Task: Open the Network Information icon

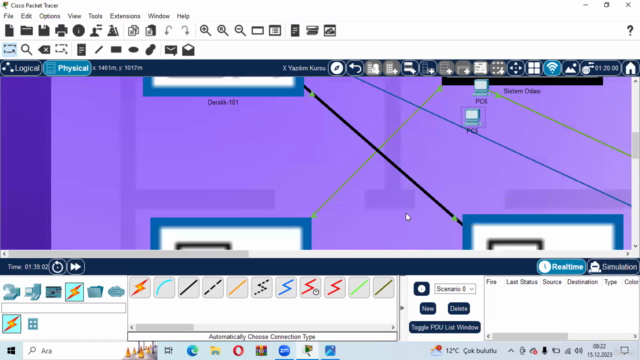Action: [78, 31]
